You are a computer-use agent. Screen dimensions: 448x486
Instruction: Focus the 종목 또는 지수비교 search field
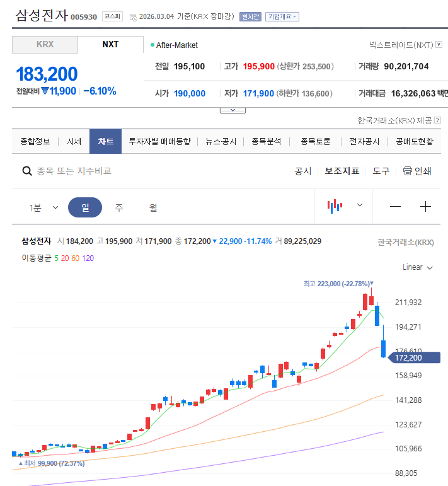[74, 171]
